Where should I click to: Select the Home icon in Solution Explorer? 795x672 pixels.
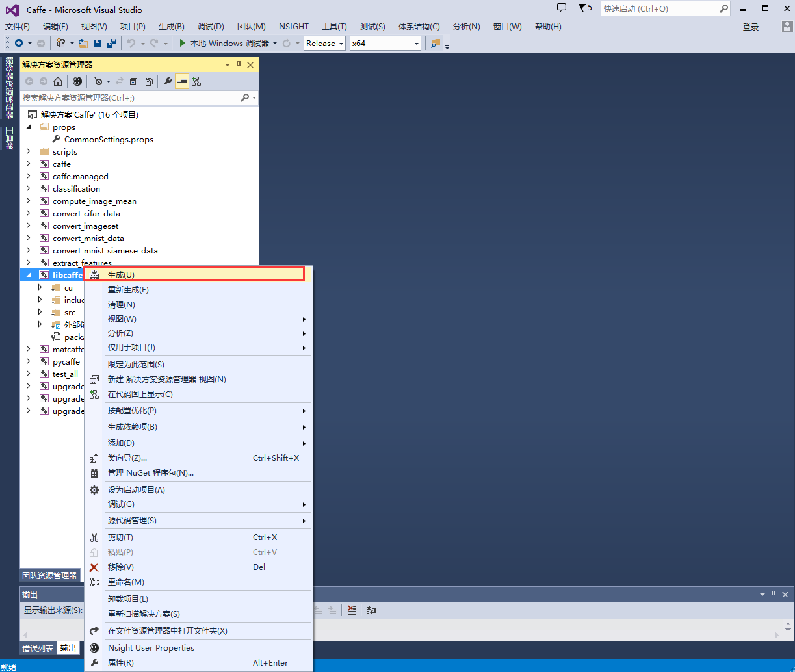[57, 81]
